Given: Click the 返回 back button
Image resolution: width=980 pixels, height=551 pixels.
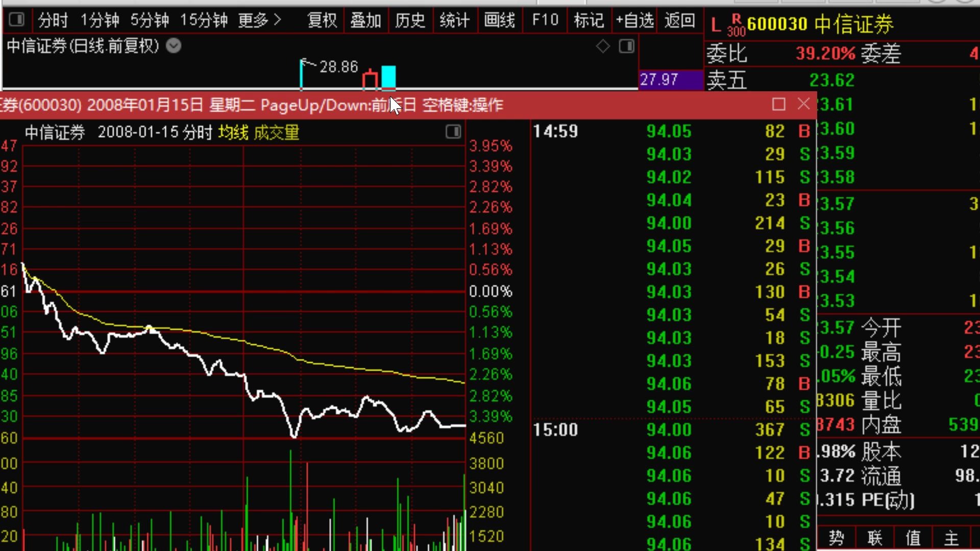Looking at the screenshot, I should point(679,20).
